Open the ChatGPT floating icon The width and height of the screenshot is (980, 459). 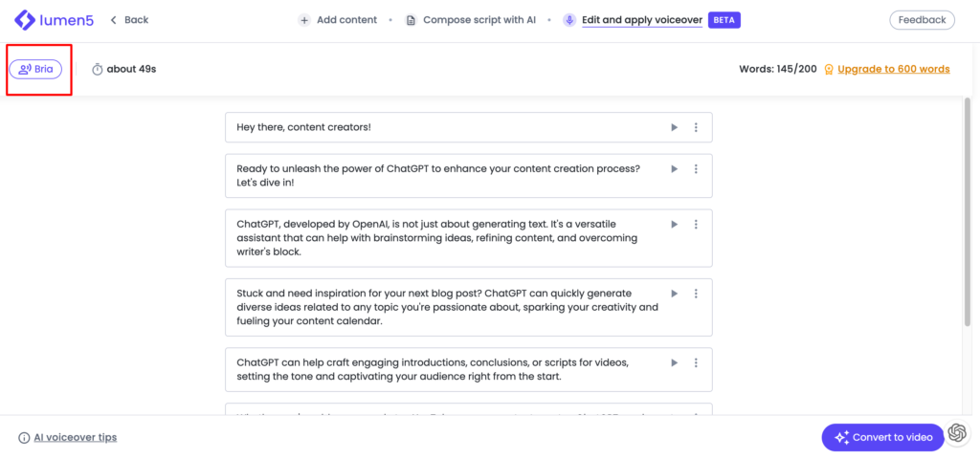coord(957,435)
